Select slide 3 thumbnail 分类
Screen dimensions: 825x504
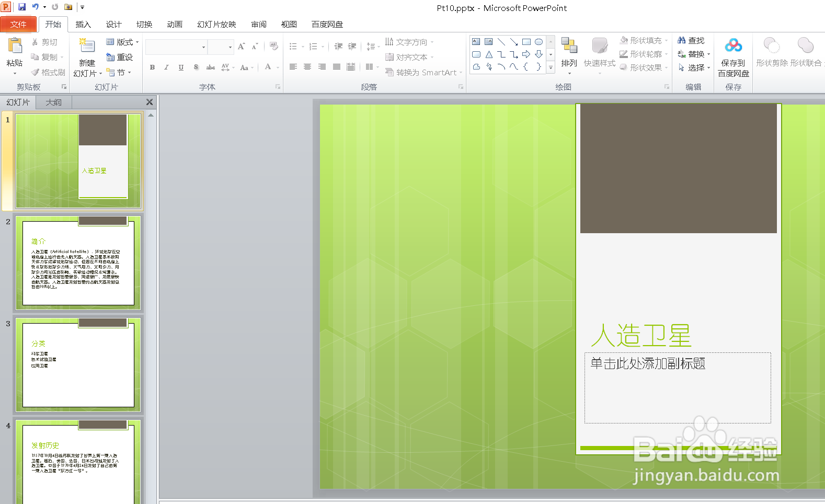(78, 364)
